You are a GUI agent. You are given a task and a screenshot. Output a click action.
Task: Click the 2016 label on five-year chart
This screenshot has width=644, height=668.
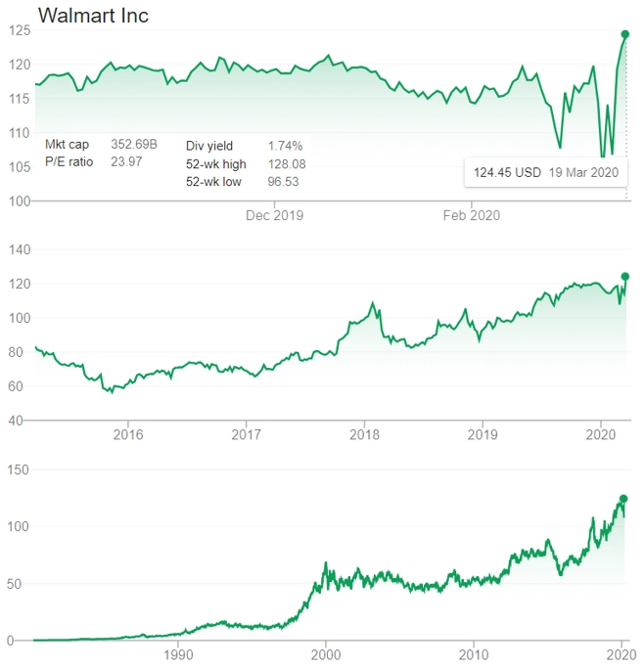[128, 435]
